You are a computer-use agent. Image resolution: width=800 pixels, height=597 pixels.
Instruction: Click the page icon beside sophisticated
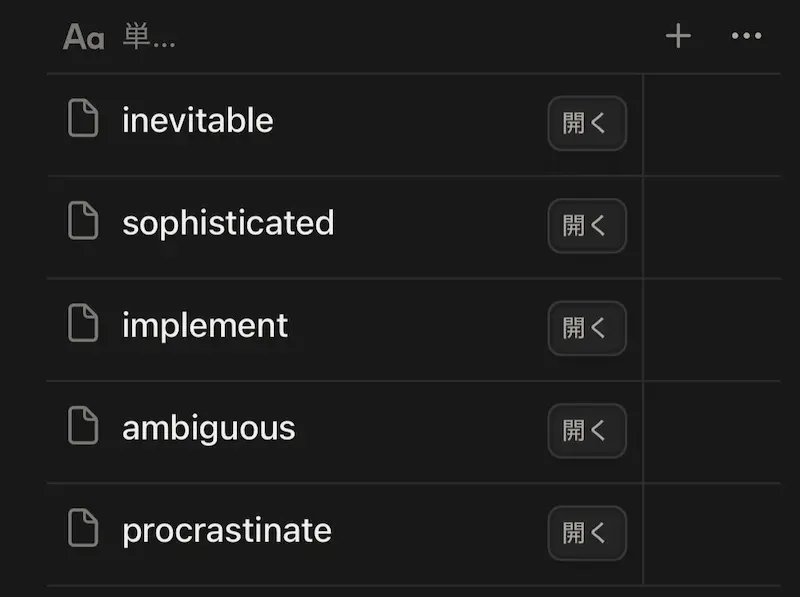[x=83, y=222]
